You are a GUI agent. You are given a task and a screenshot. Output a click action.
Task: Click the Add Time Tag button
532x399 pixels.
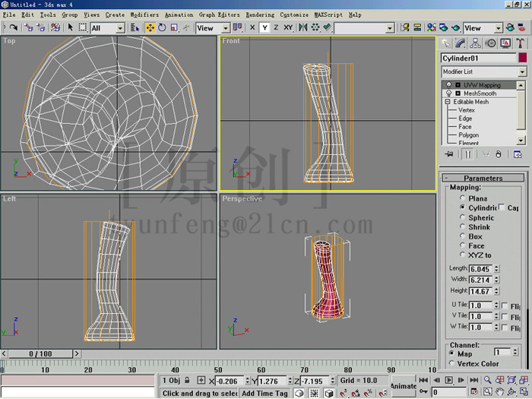264,393
